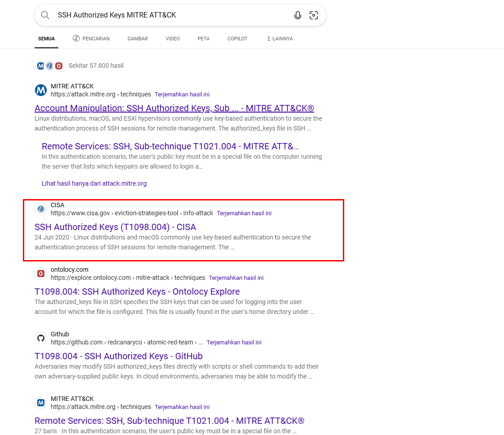Click into the search query text field
Image resolution: width=504 pixels, height=435 pixels.
171,15
